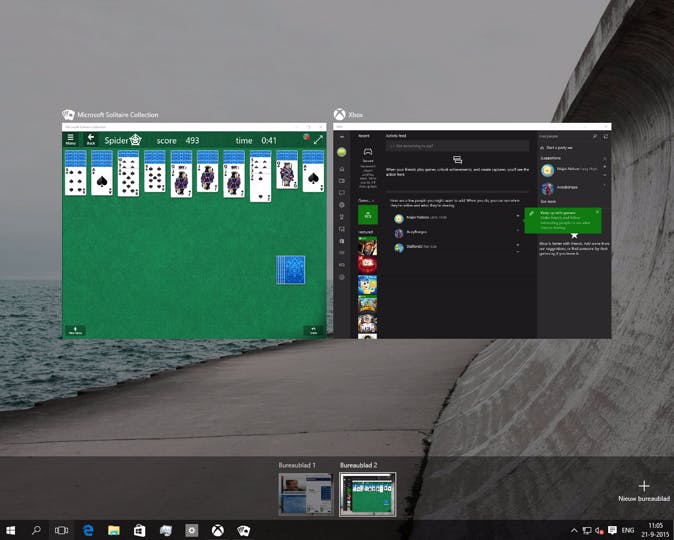
Task: Open the Solitaire Menu hamburger icon
Action: tap(70, 139)
